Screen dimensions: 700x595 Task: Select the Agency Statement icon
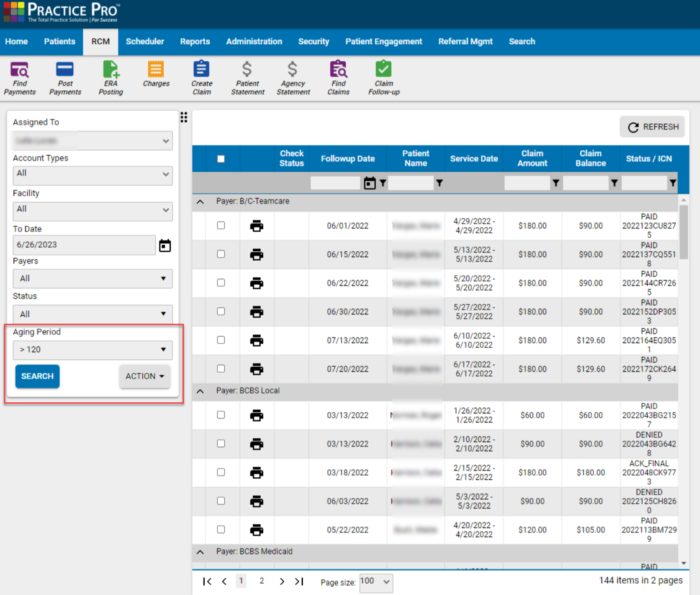pyautogui.click(x=293, y=77)
